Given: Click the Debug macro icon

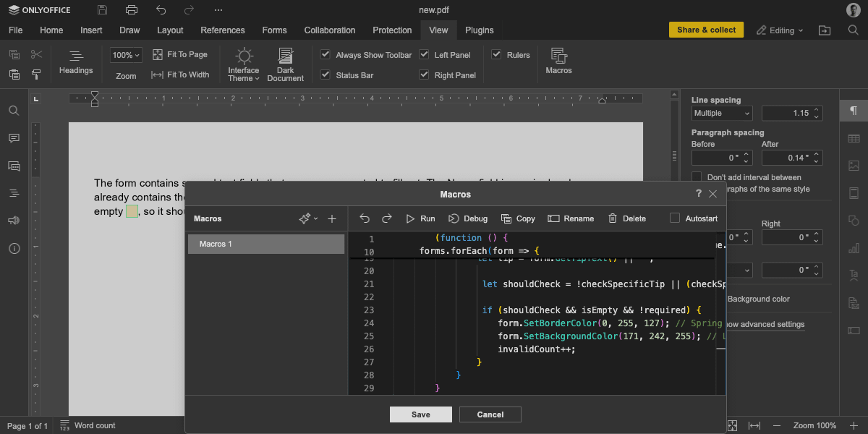Looking at the screenshot, I should pyautogui.click(x=467, y=218).
